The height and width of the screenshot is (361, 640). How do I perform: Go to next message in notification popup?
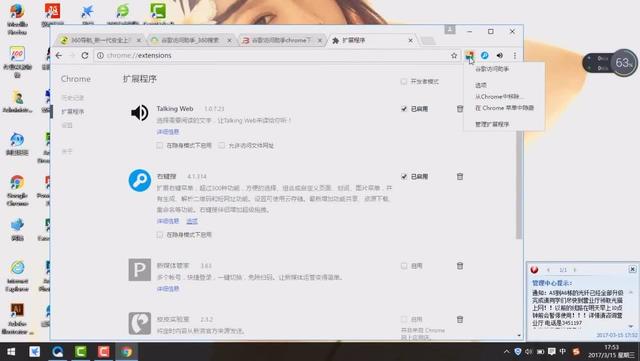(575, 270)
